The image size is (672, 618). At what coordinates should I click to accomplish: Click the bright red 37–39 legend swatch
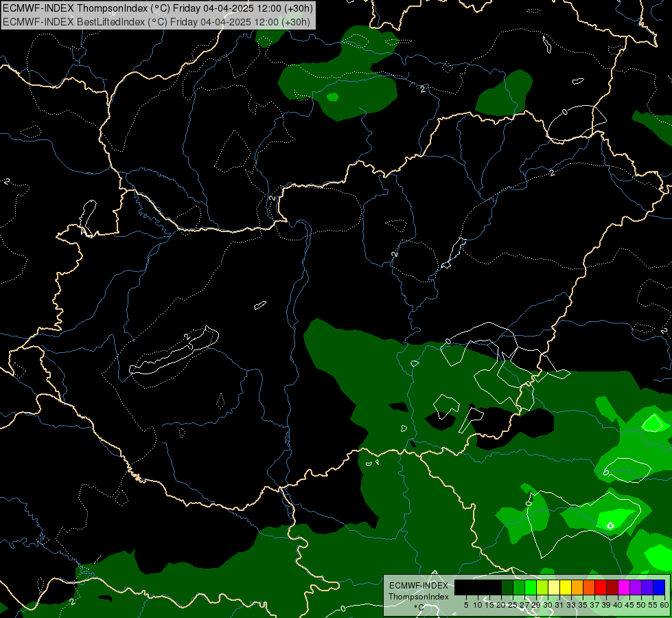point(601,587)
